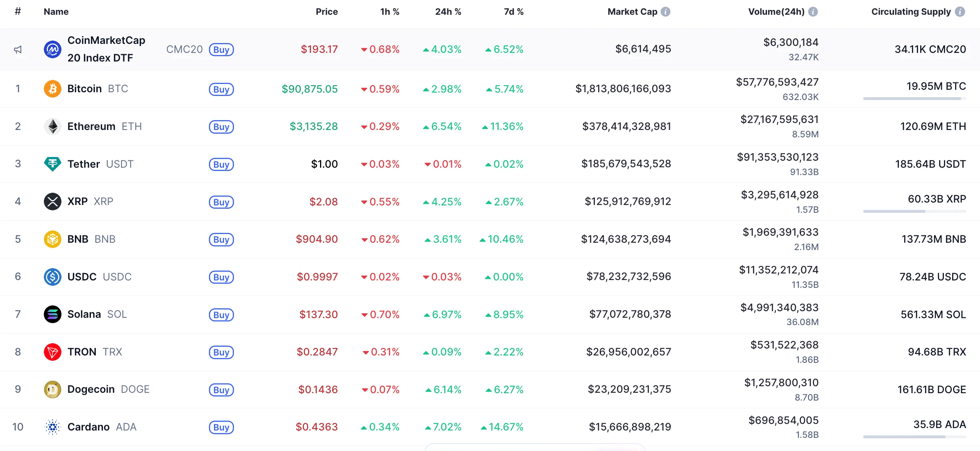
Task: Click the Circulating Supply info icon
Action: (960, 12)
